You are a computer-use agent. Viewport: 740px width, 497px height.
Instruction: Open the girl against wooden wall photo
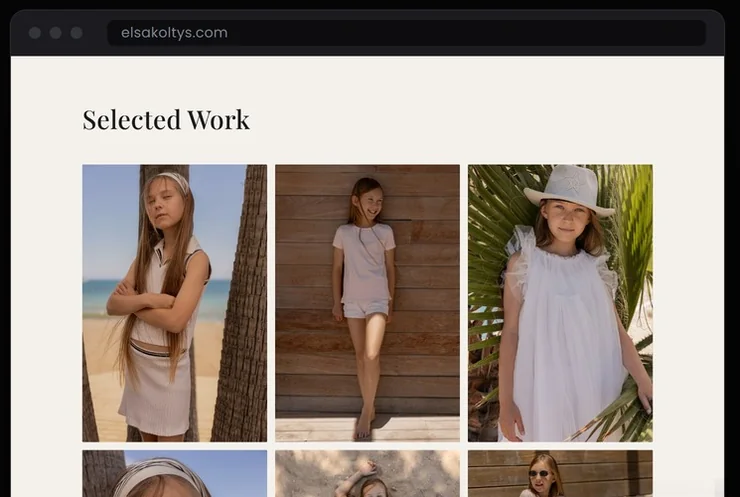tap(367, 303)
